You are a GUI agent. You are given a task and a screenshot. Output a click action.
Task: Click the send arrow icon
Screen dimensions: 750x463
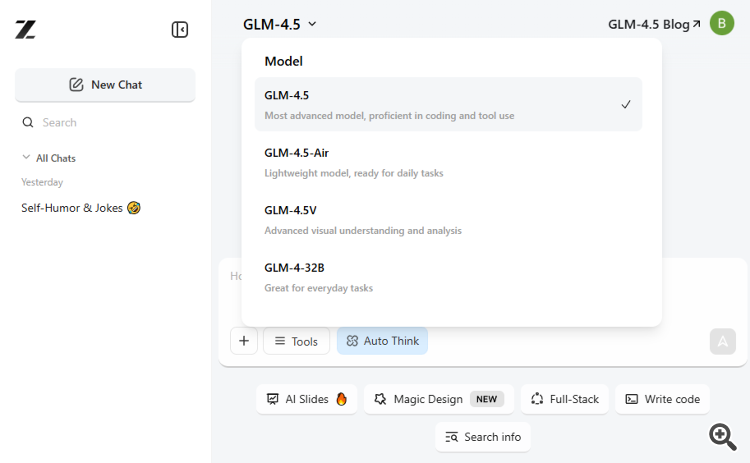coord(722,341)
